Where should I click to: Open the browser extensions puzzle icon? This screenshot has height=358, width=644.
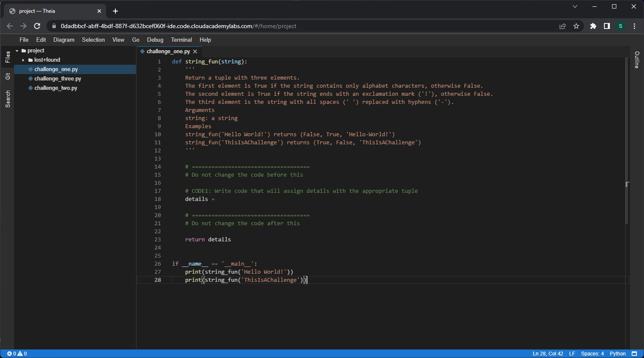click(593, 26)
